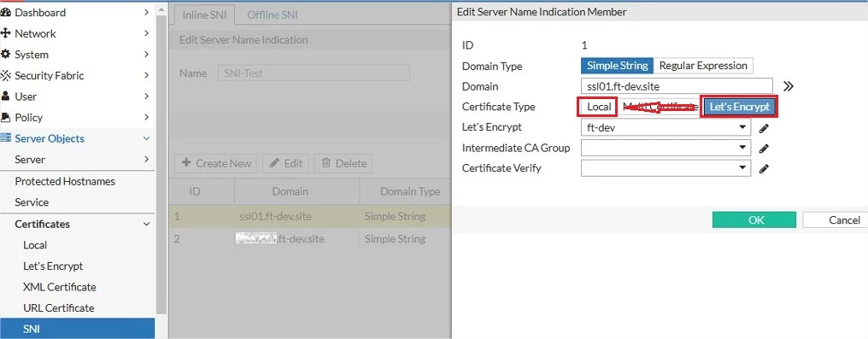Click the Edit button
868x339 pixels.
coord(286,163)
